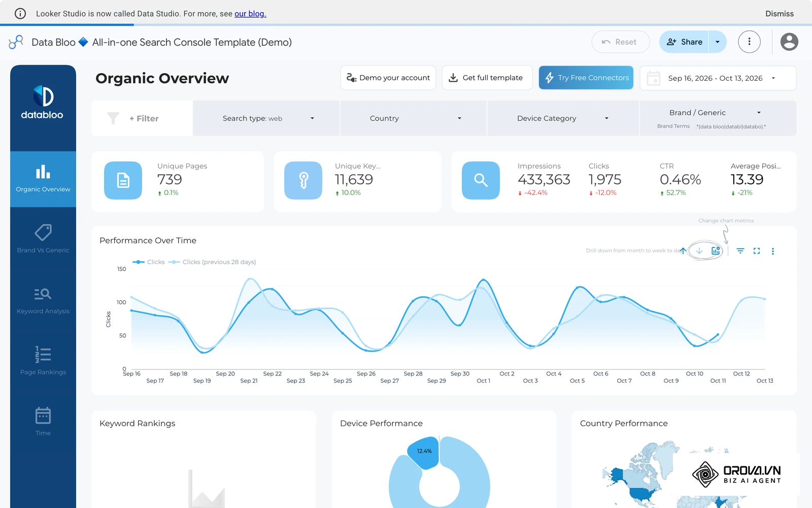Click the Looker Studio logo icon
The image size is (812, 508).
16,42
